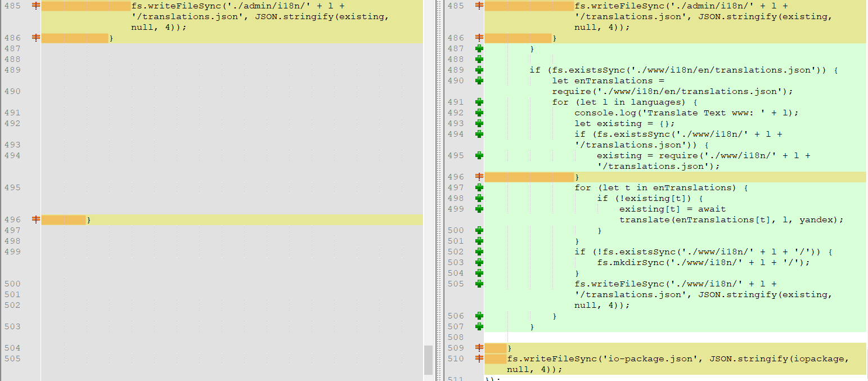Click green plus marker at line 501

coord(479,241)
